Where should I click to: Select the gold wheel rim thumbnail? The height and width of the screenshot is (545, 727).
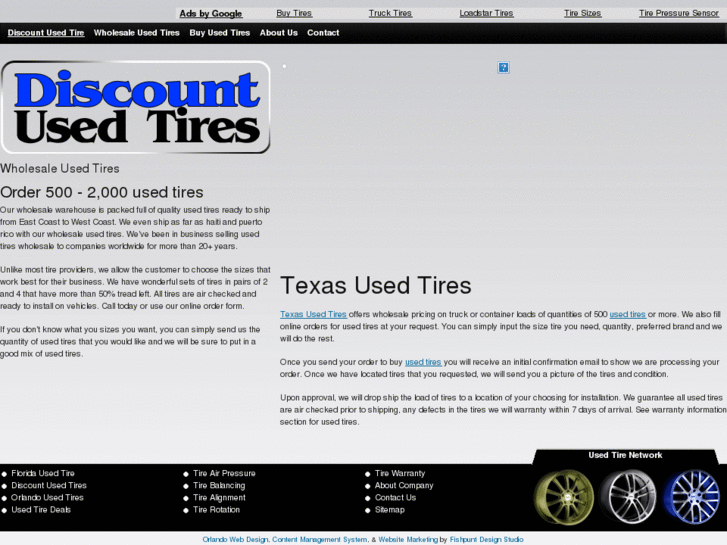(x=564, y=497)
